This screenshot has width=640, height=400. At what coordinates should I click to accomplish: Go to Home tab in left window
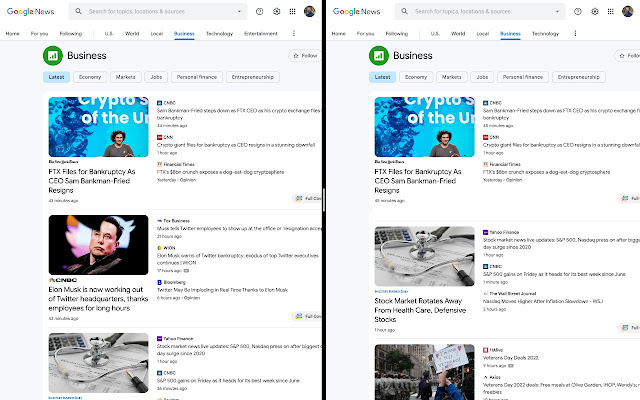tap(13, 33)
